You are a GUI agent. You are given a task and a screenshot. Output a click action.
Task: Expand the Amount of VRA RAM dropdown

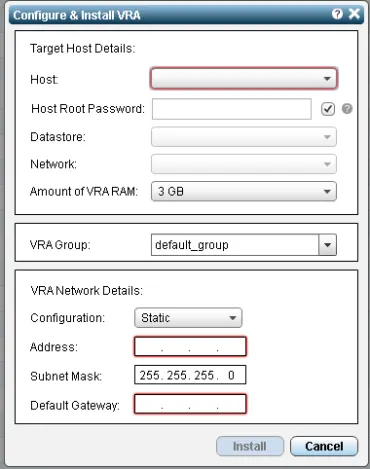244,191
